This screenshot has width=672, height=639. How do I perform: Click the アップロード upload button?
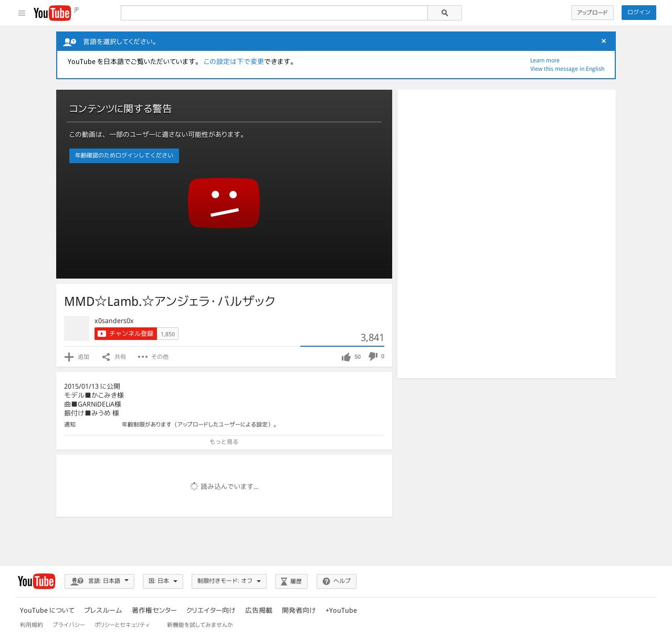point(592,13)
